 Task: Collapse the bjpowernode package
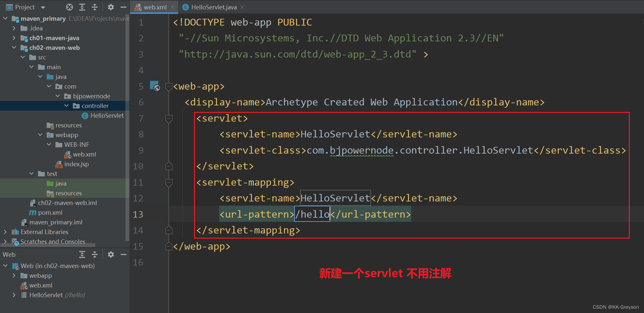58,96
